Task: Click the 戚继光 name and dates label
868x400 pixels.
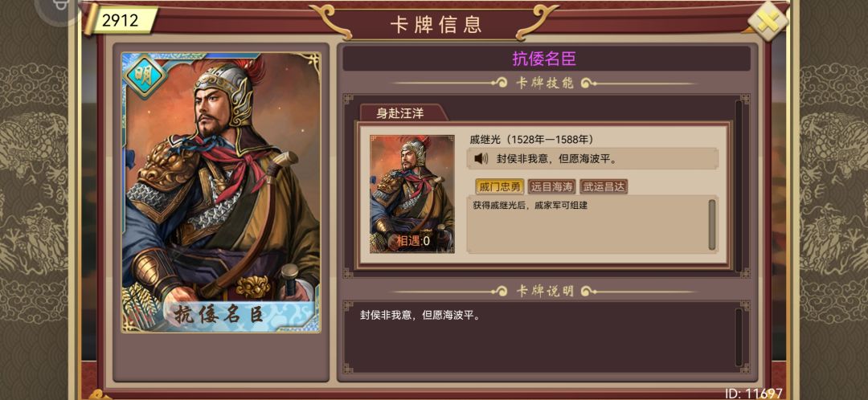Action: pos(531,140)
